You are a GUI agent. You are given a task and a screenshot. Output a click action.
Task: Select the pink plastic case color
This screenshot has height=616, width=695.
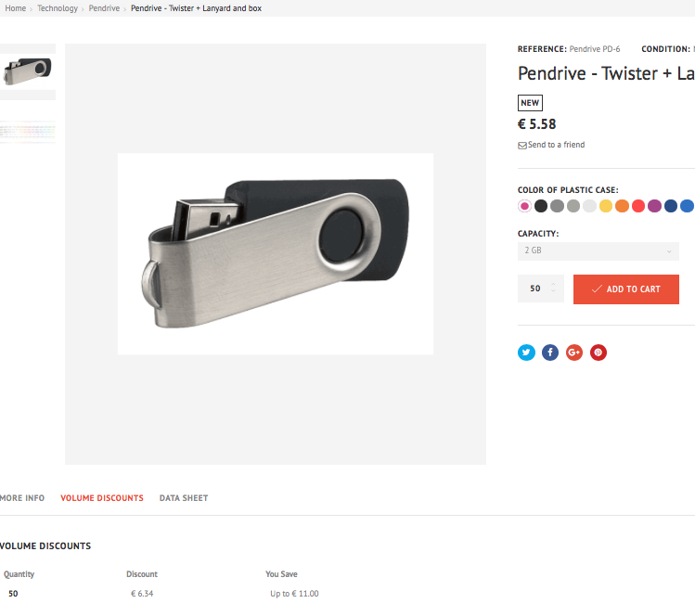point(524,206)
